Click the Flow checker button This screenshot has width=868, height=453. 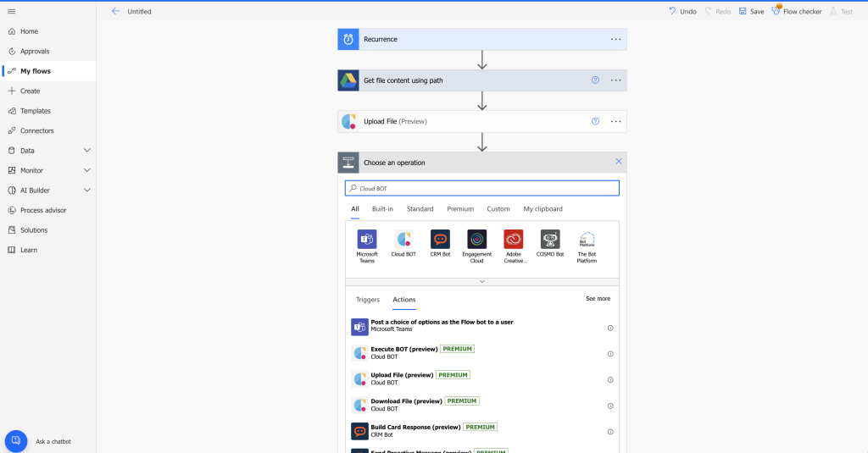pyautogui.click(x=797, y=11)
